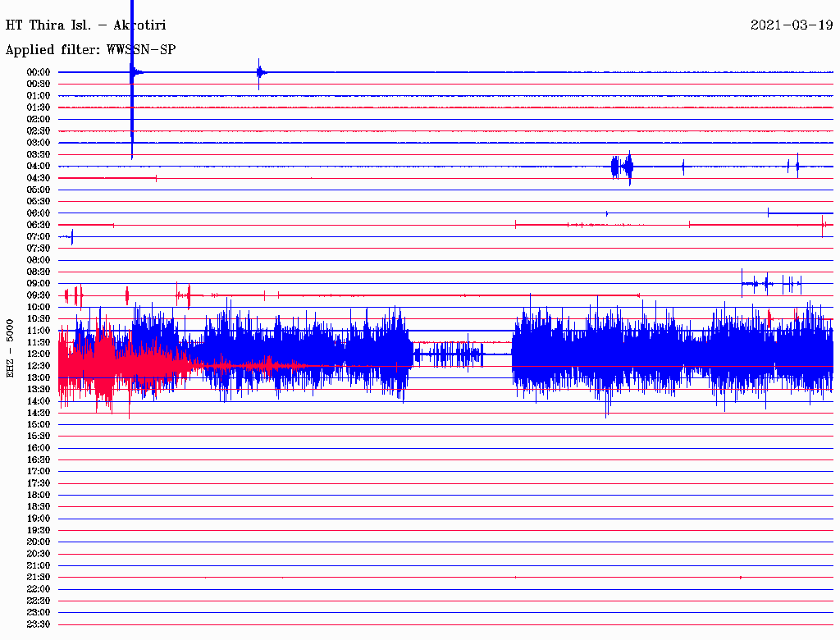Click the 11:00 time label
Screen dimensions: 840x640
click(x=39, y=331)
